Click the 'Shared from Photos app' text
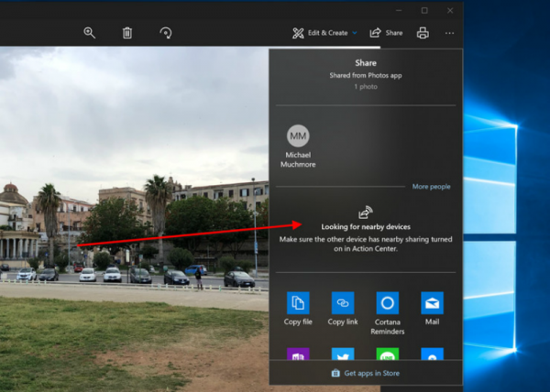The height and width of the screenshot is (392, 550). (366, 75)
